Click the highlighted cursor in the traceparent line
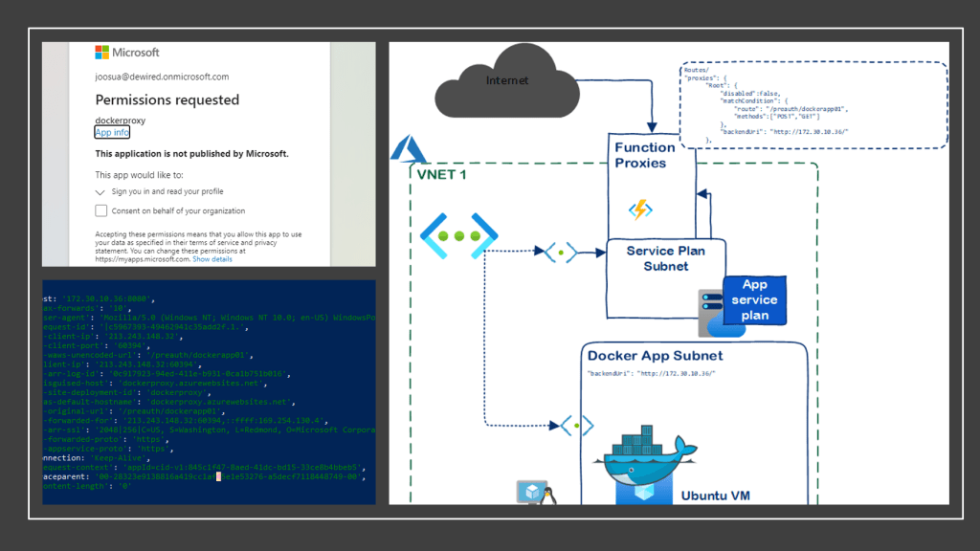This screenshot has width=980, height=551. point(219,476)
